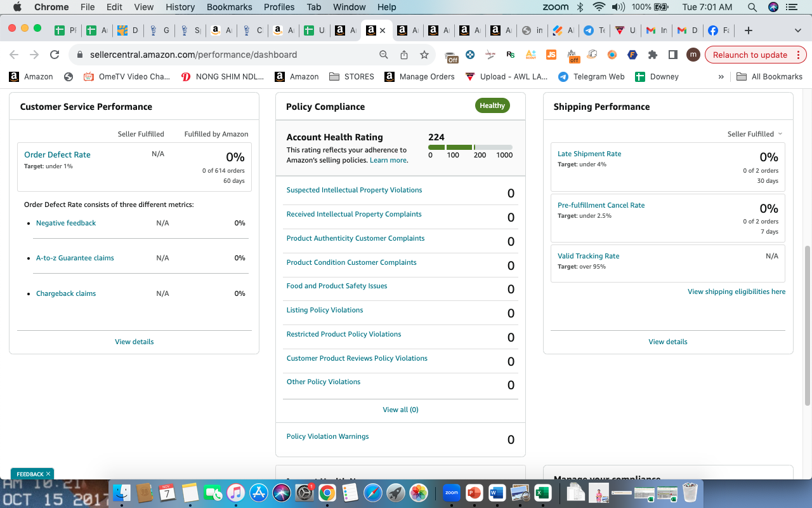Image resolution: width=812 pixels, height=508 pixels.
Task: Click the page vertical scrollbar
Action: coord(808,325)
